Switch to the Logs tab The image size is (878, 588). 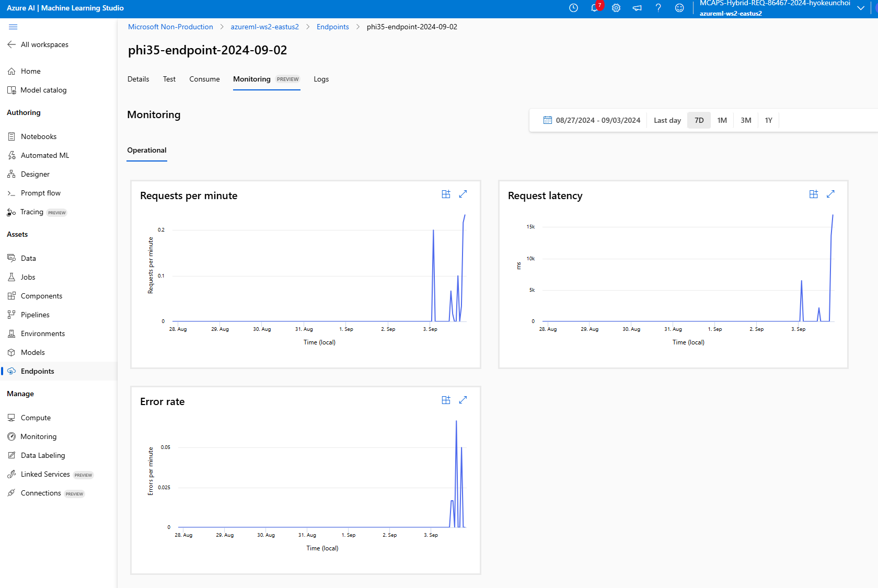321,79
